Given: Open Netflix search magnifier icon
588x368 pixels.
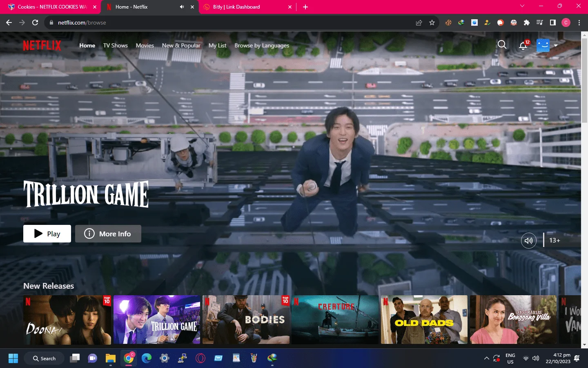Looking at the screenshot, I should pyautogui.click(x=502, y=45).
